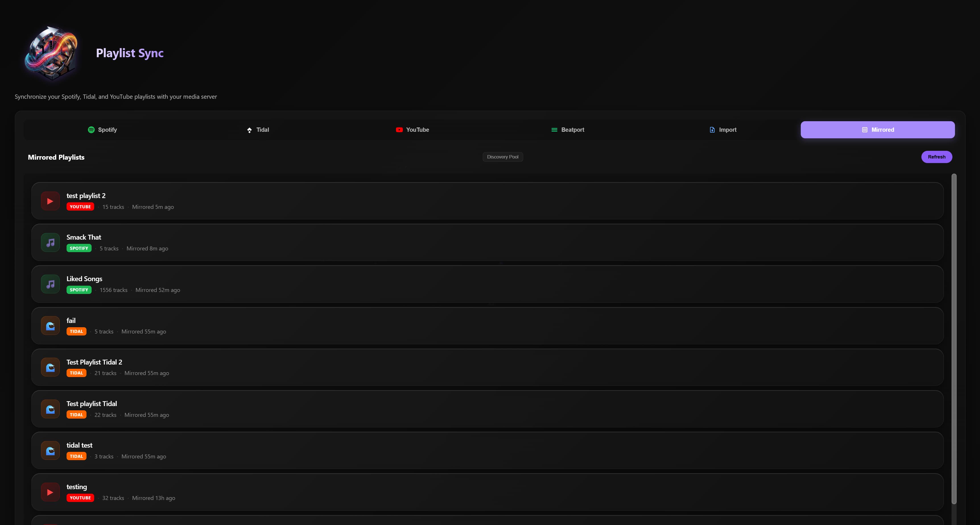
Task: Click the TIDAL badge on Test Playlist Tidal 2
Action: pos(77,373)
